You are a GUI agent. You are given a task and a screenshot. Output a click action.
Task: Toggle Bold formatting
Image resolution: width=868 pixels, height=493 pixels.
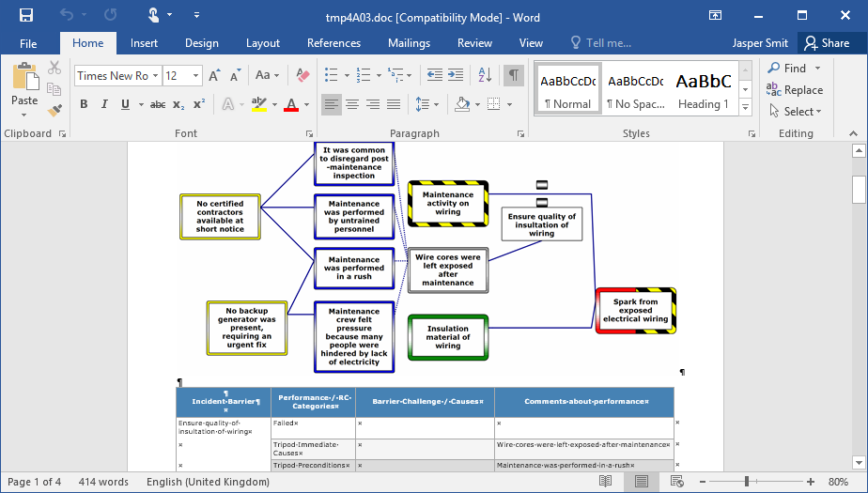click(x=84, y=104)
